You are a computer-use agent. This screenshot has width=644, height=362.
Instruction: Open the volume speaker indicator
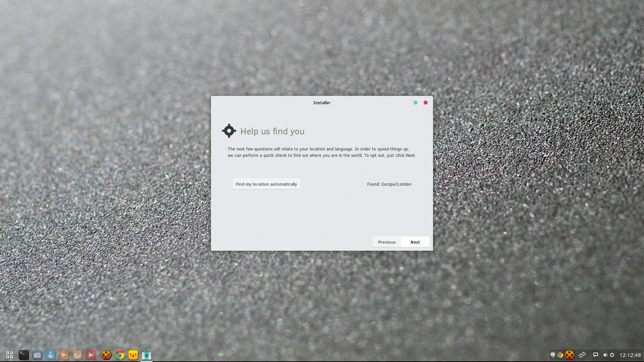[x=605, y=355]
